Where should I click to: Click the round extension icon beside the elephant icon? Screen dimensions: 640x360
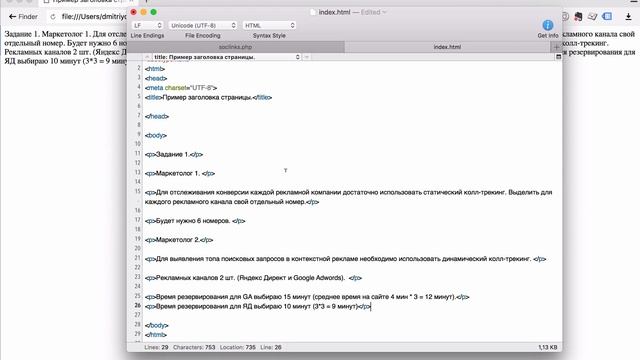(x=565, y=16)
